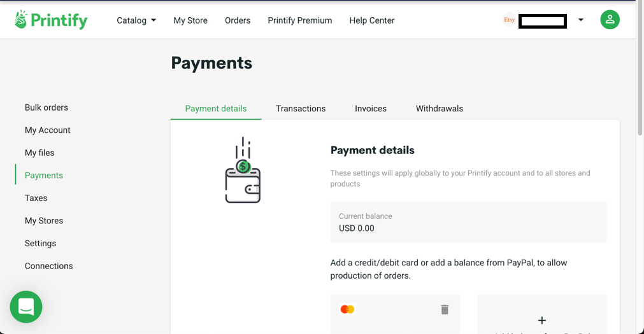
Task: Select the Withdrawals tab
Action: pyautogui.click(x=440, y=108)
